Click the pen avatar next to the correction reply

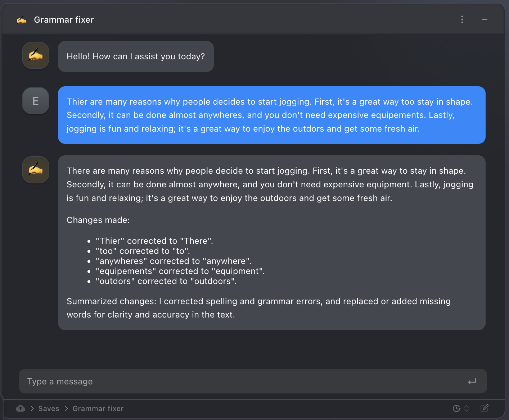(x=35, y=169)
